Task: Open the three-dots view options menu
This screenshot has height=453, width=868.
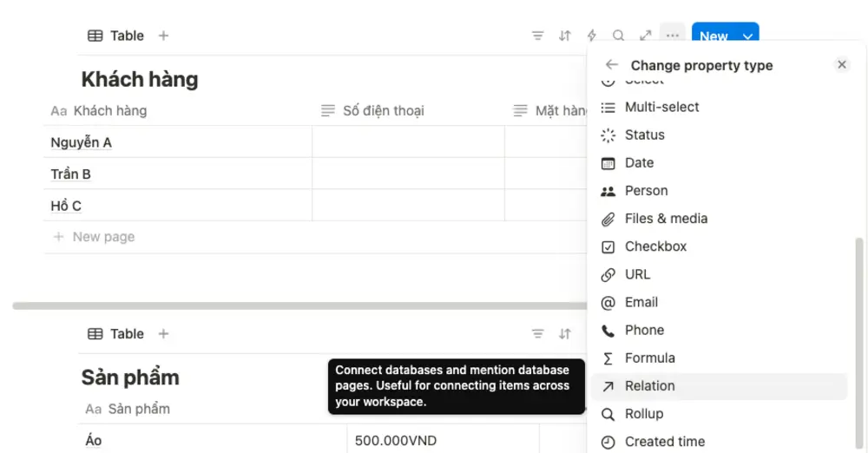Action: point(673,36)
